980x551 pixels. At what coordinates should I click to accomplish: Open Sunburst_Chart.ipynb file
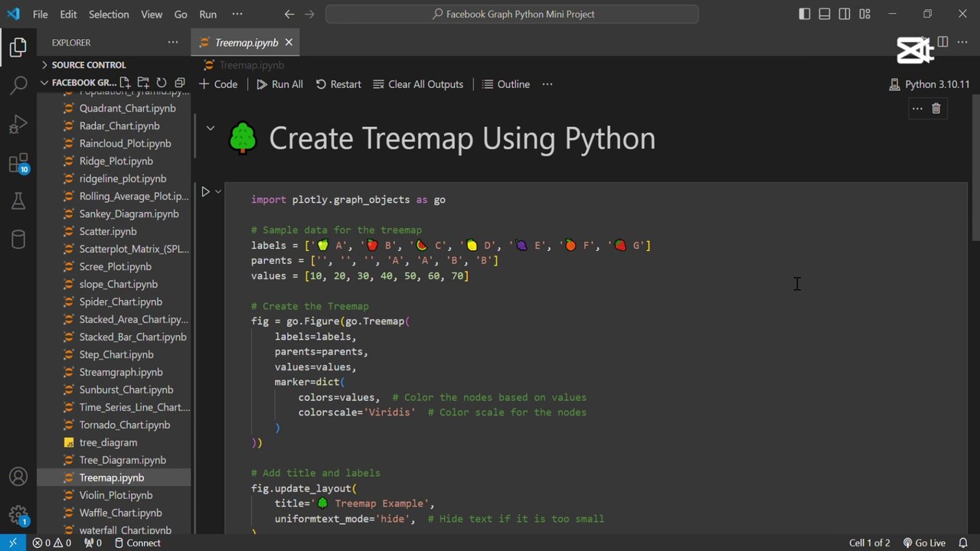point(126,390)
